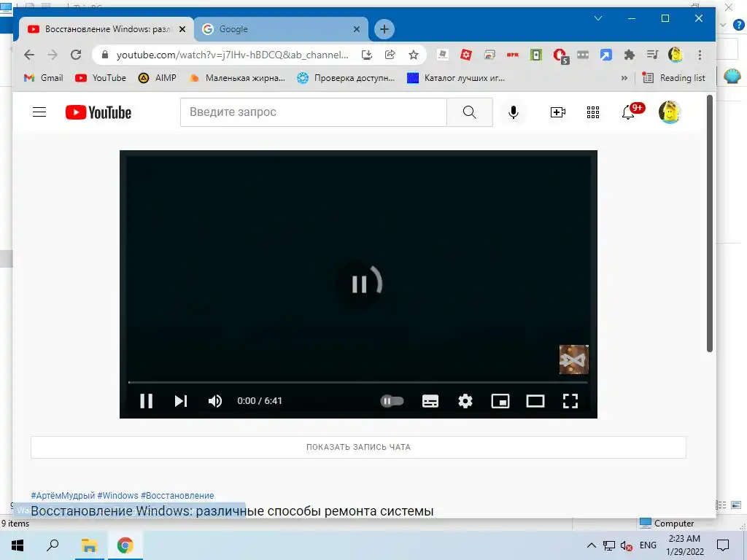The width and height of the screenshot is (747, 560).
Task: Close the YouTube video tab
Action: click(x=182, y=29)
